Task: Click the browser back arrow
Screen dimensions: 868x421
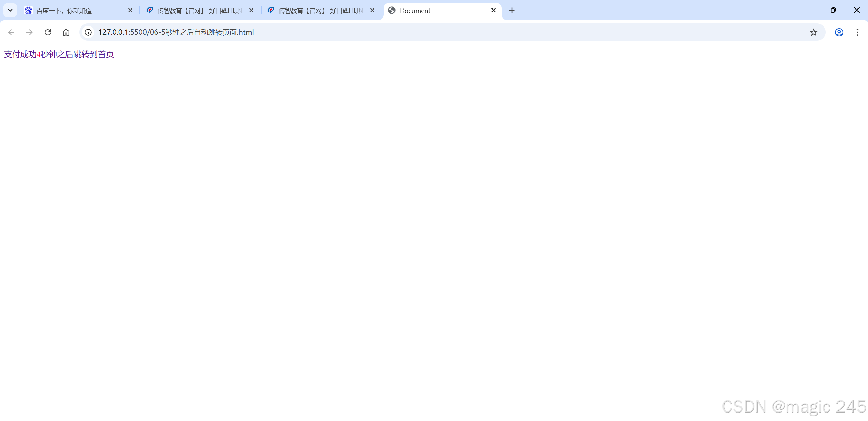Action: [11, 32]
